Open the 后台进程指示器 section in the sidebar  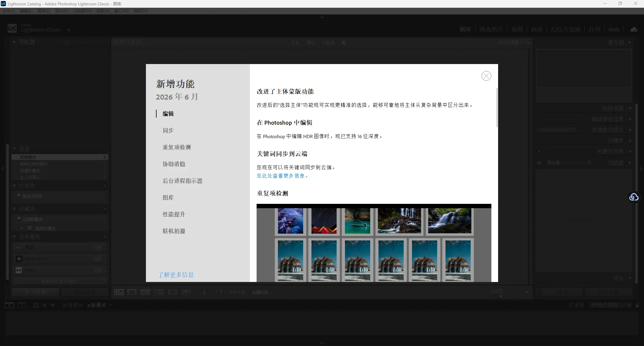coord(182,181)
